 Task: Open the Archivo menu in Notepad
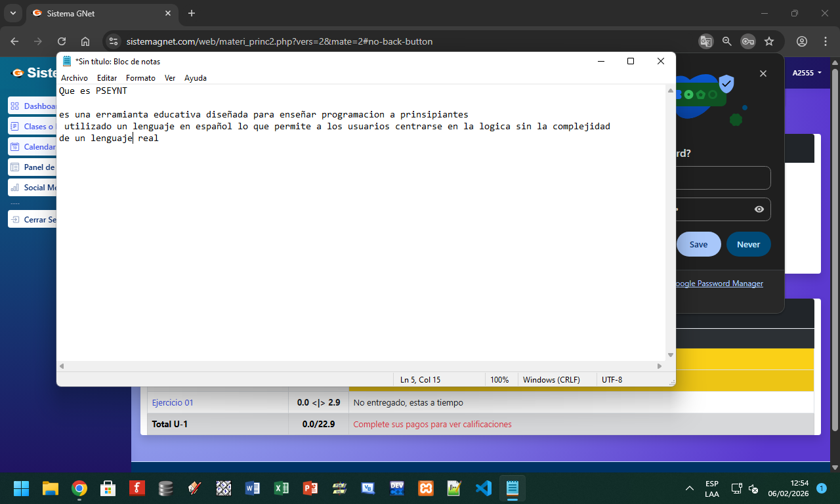point(74,78)
